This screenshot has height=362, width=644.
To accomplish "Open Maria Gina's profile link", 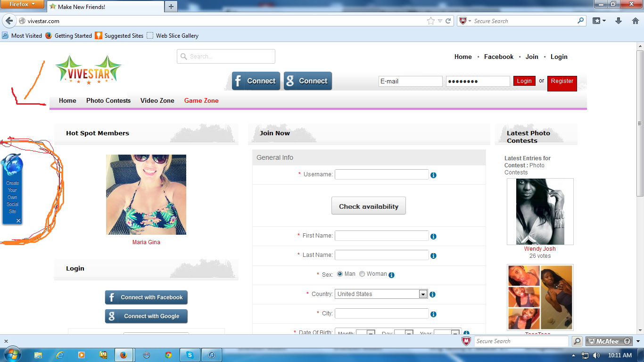I will coord(146,242).
